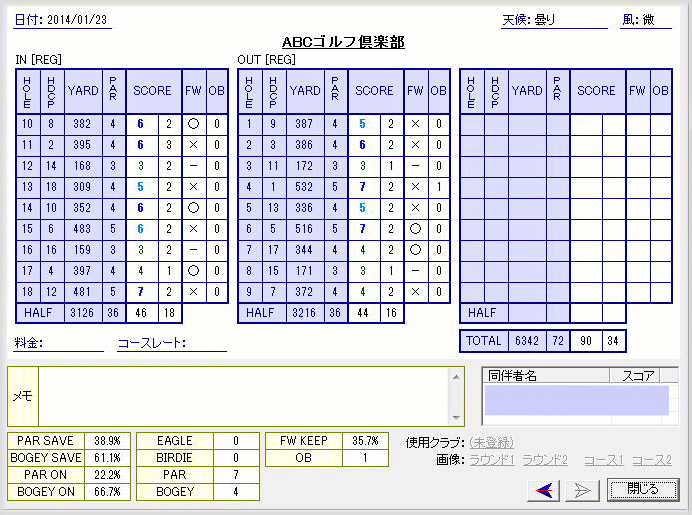This screenshot has width=692, height=515.
Task: Click the BIRDIE count cell
Action: pyautogui.click(x=236, y=458)
